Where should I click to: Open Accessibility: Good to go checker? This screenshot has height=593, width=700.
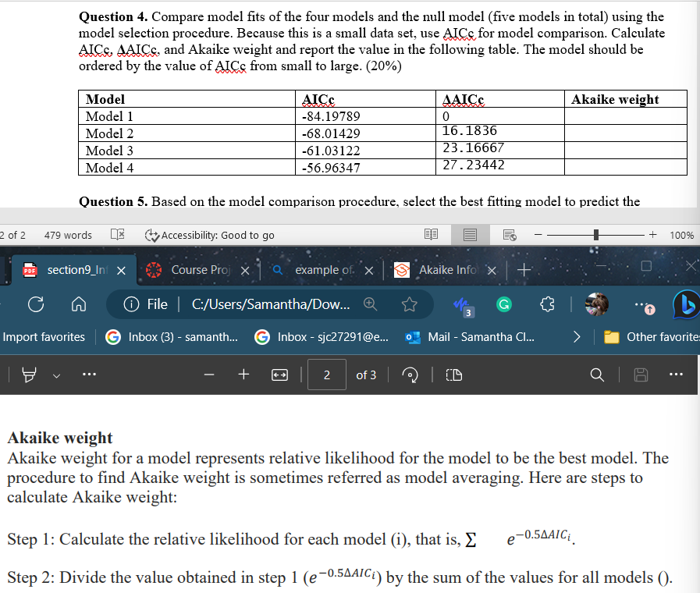209,235
